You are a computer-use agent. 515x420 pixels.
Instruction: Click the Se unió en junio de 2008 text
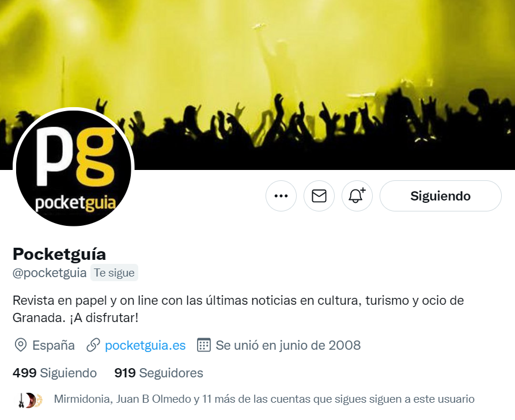(x=288, y=346)
